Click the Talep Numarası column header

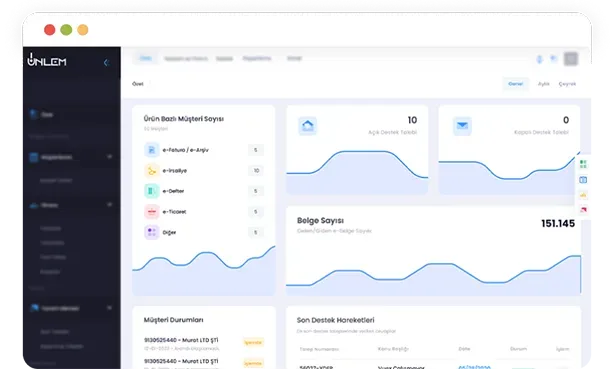pyautogui.click(x=319, y=349)
